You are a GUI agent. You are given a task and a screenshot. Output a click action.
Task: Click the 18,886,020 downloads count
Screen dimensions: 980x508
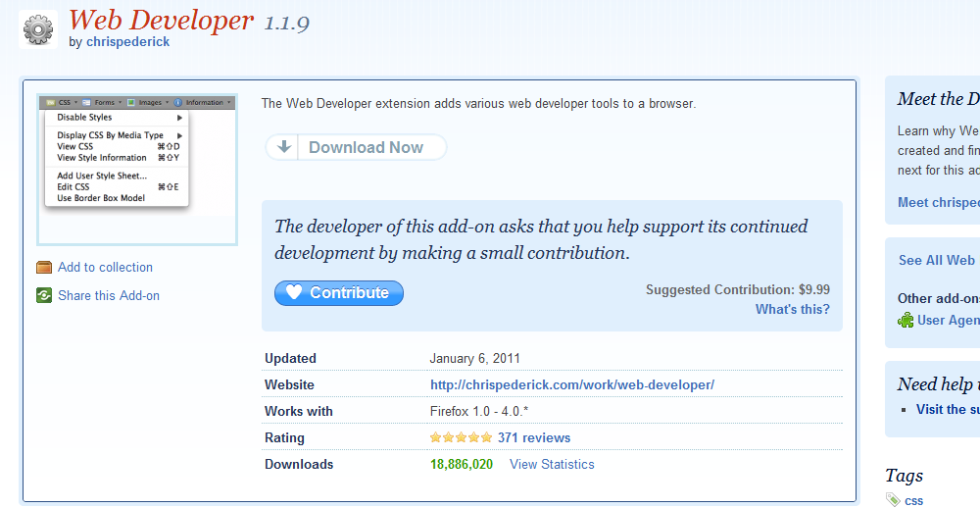462,464
